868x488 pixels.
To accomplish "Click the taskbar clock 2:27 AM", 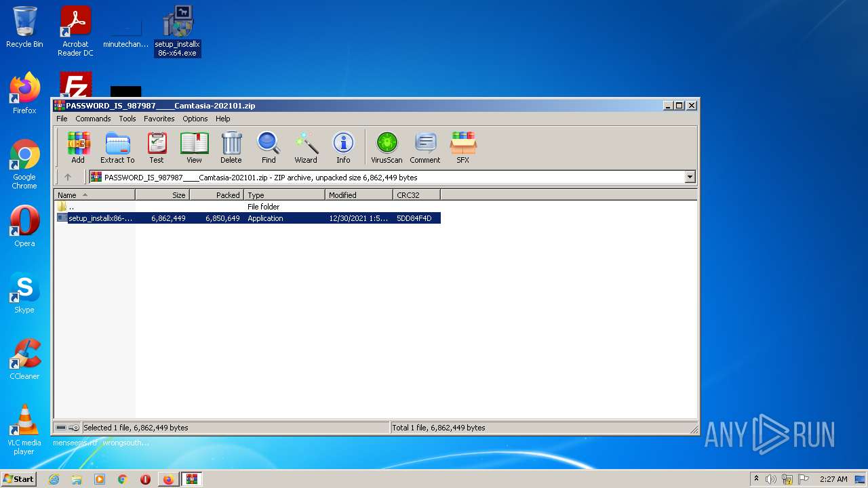I will click(833, 479).
